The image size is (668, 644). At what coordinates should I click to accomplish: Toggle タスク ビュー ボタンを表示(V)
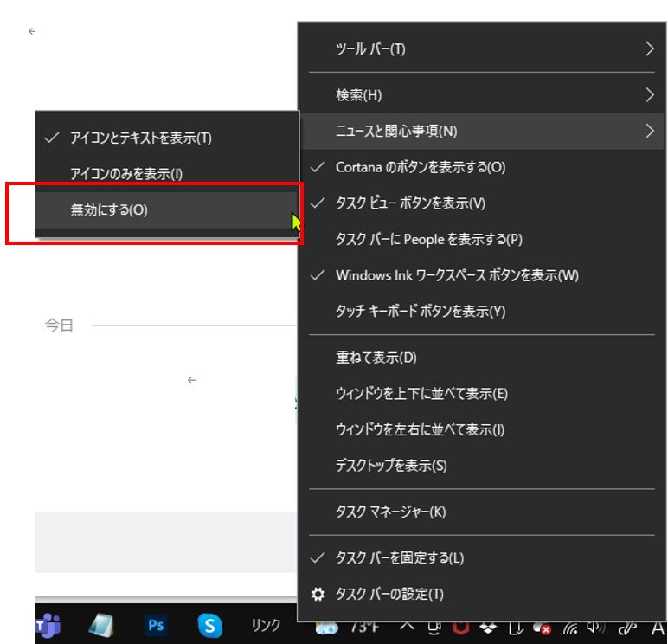[x=481, y=203]
